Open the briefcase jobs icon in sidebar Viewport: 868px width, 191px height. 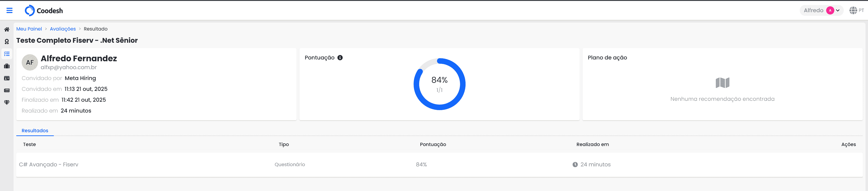point(7,66)
